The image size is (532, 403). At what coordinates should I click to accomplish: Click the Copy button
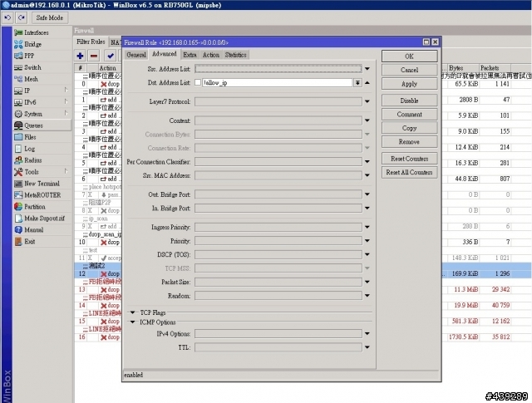409,128
